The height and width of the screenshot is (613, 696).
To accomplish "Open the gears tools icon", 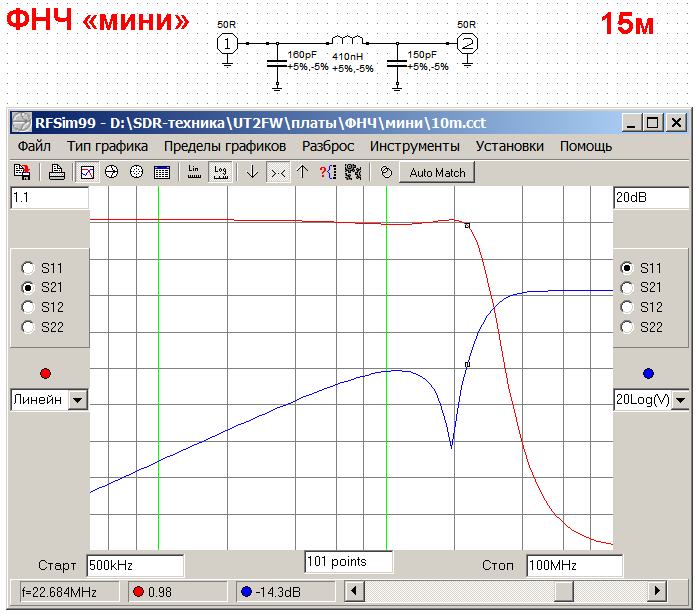I will coord(353,172).
